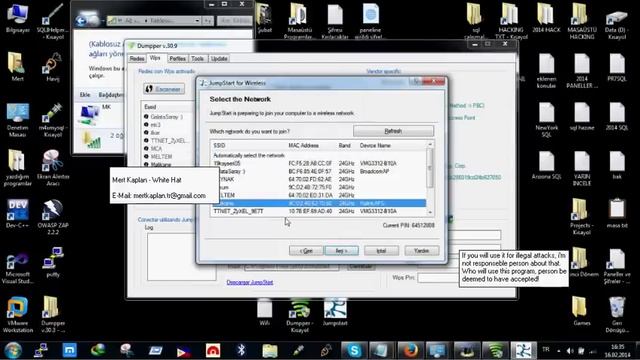Open Dumpper - Kısayol shortcut on desktop
640x360 pixels.
[300, 315]
